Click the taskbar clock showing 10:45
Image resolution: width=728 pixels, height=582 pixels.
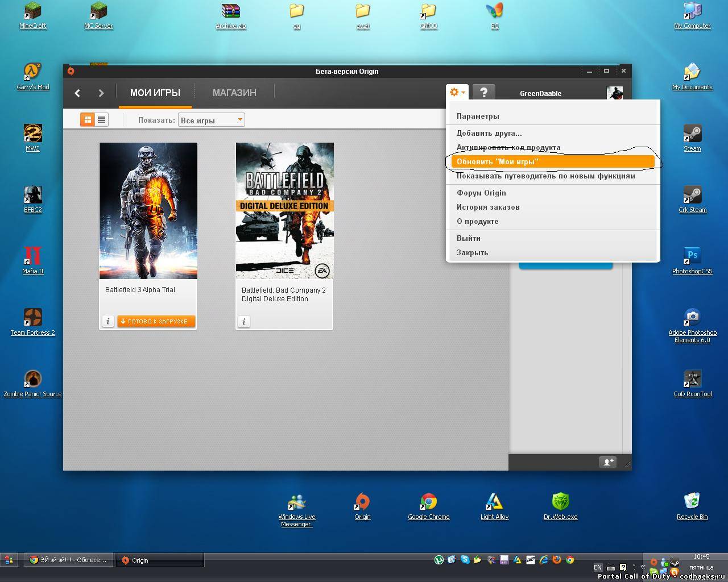pos(701,556)
